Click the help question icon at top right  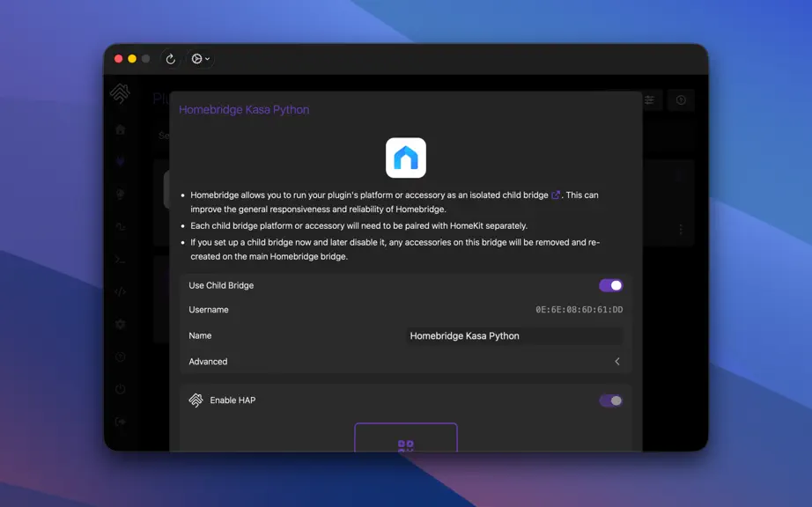(681, 100)
